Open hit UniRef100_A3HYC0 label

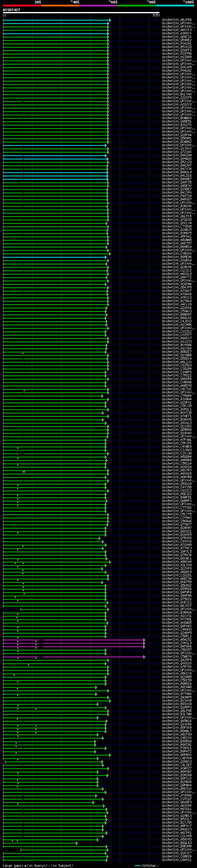[177, 33]
